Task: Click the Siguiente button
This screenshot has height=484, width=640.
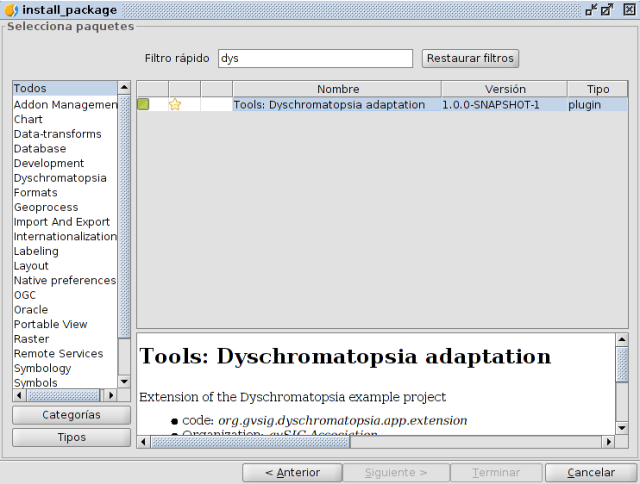Action: [x=396, y=473]
